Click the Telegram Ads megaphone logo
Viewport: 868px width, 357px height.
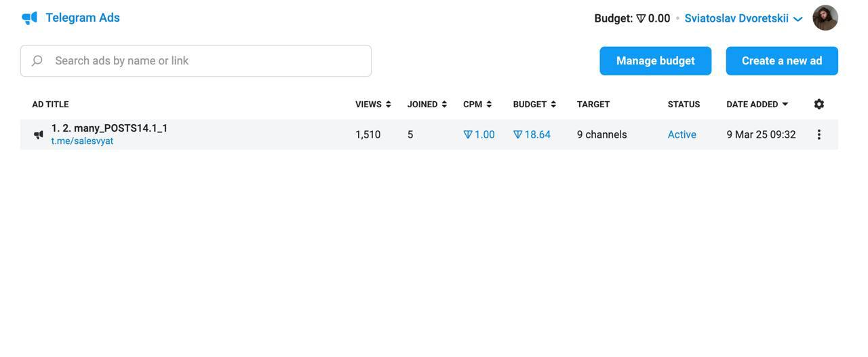pos(29,18)
